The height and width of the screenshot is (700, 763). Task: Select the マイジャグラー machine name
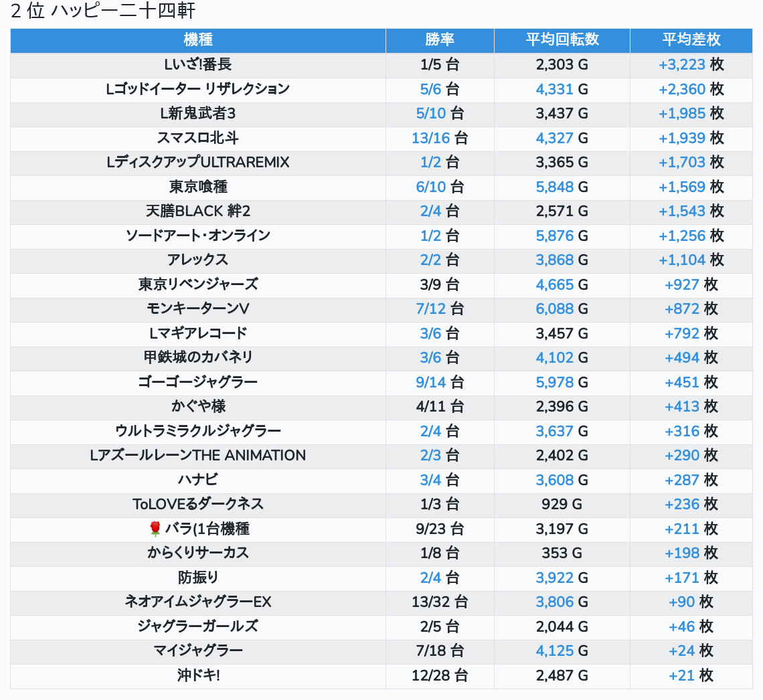(198, 650)
